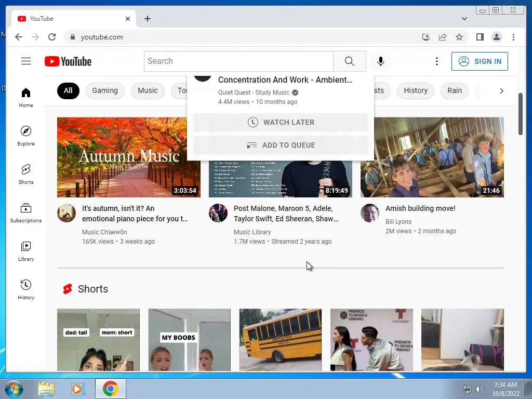This screenshot has height=399, width=532.
Task: Go back with the browser back arrow
Action: click(x=19, y=37)
